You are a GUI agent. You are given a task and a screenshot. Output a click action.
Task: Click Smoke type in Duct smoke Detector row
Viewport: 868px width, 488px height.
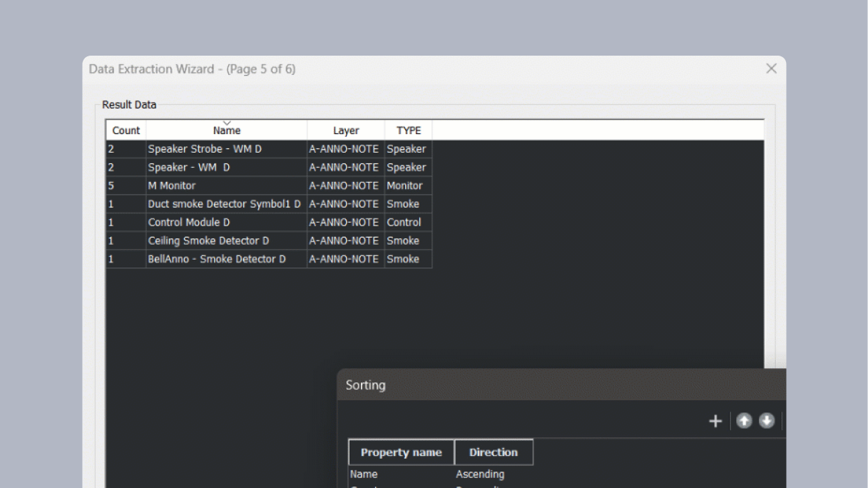pos(409,204)
